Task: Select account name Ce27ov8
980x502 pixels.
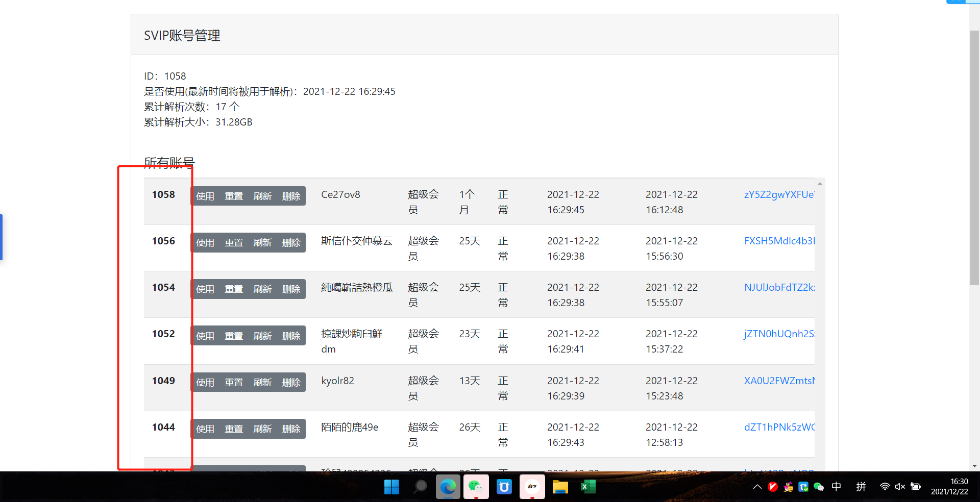Action: pyautogui.click(x=340, y=194)
